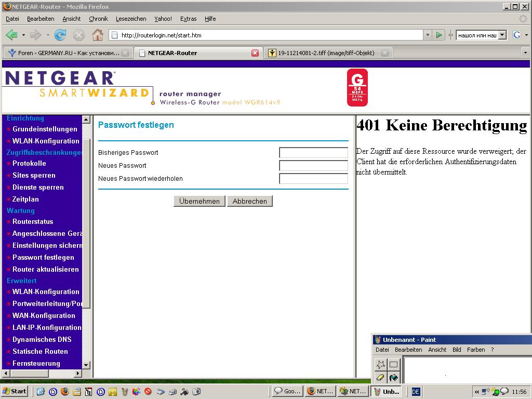
Task: Open the Bild menu in Paint
Action: click(x=457, y=350)
